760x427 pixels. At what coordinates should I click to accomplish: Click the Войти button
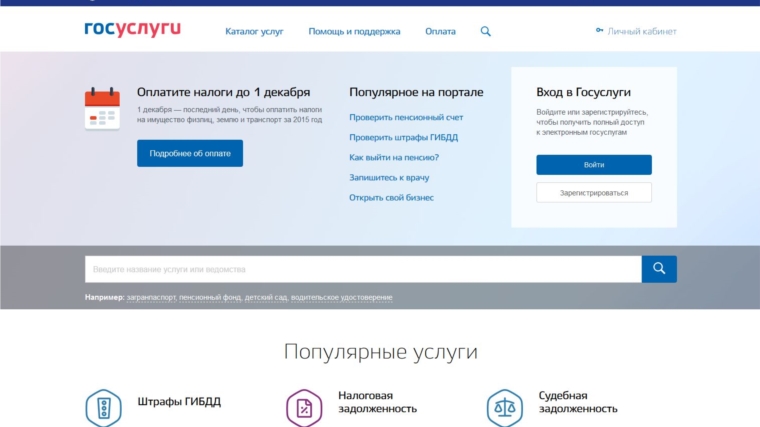pyautogui.click(x=594, y=165)
